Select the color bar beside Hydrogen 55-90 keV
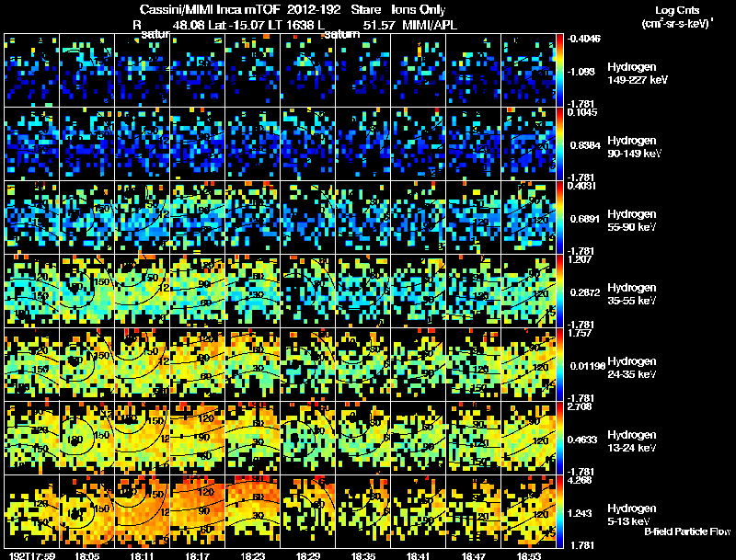 point(559,218)
